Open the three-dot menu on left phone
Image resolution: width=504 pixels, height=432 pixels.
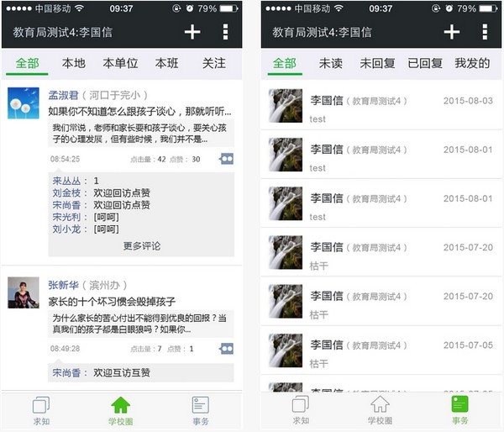coord(225,32)
